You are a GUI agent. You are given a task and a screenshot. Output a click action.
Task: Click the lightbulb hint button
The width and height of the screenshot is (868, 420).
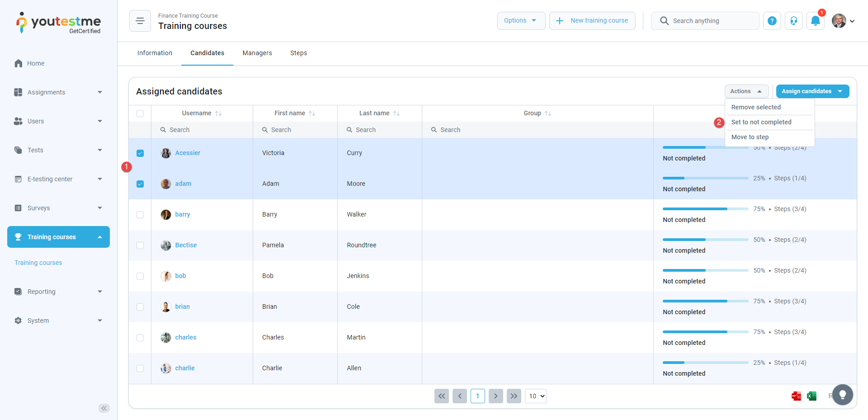click(x=842, y=395)
